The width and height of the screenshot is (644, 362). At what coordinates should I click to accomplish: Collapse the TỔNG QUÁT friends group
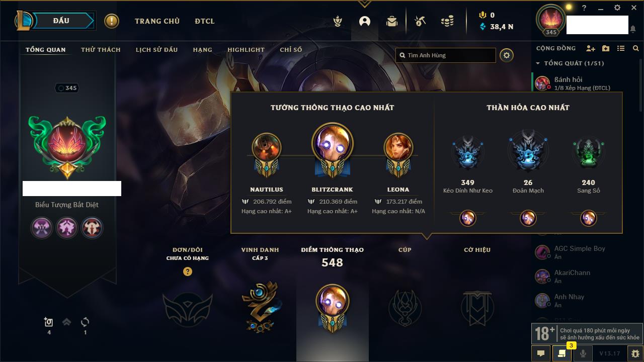(538, 63)
